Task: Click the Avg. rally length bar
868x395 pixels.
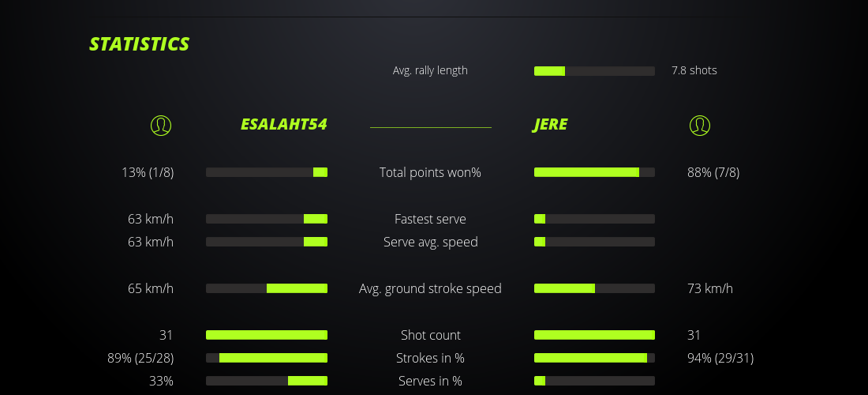Action: point(594,71)
